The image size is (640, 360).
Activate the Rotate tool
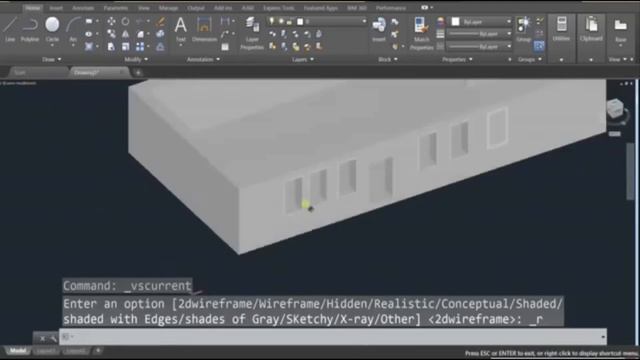tap(126, 21)
